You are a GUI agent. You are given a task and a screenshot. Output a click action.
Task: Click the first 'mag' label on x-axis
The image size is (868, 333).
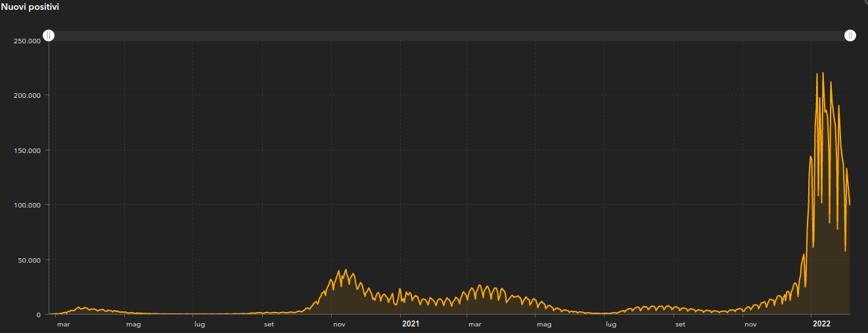click(x=133, y=324)
